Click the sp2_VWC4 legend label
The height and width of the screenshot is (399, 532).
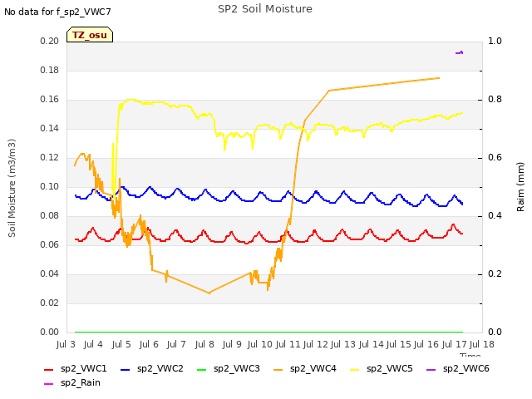click(313, 369)
